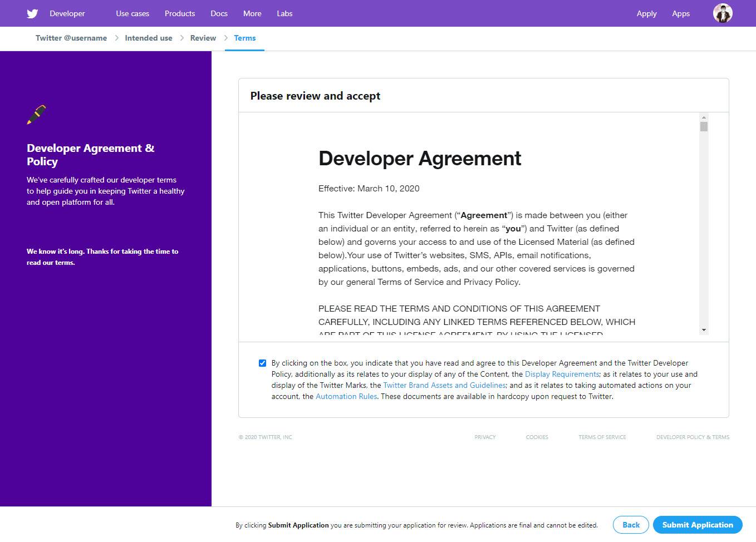The height and width of the screenshot is (542, 756).
Task: Go to Docs in navigation
Action: (219, 13)
